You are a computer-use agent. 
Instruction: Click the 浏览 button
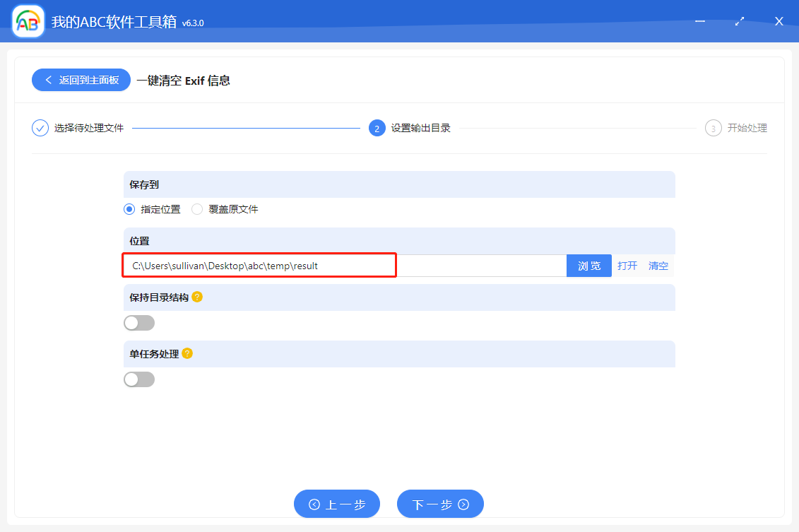(x=588, y=265)
